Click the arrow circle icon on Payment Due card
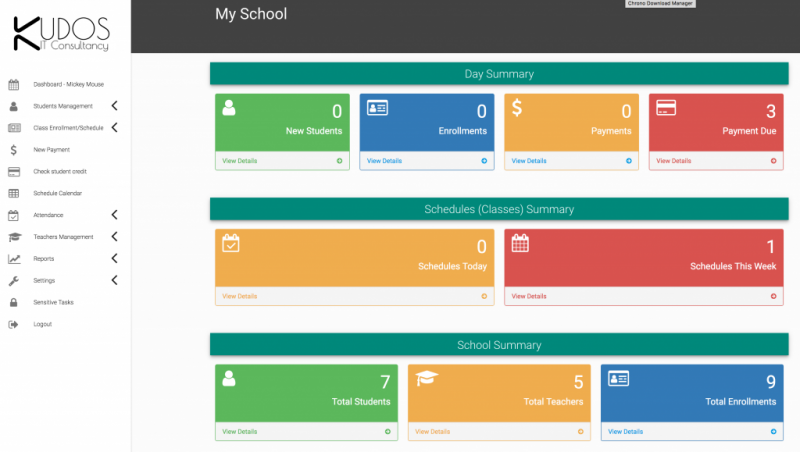The height and width of the screenshot is (452, 800). pyautogui.click(x=773, y=161)
